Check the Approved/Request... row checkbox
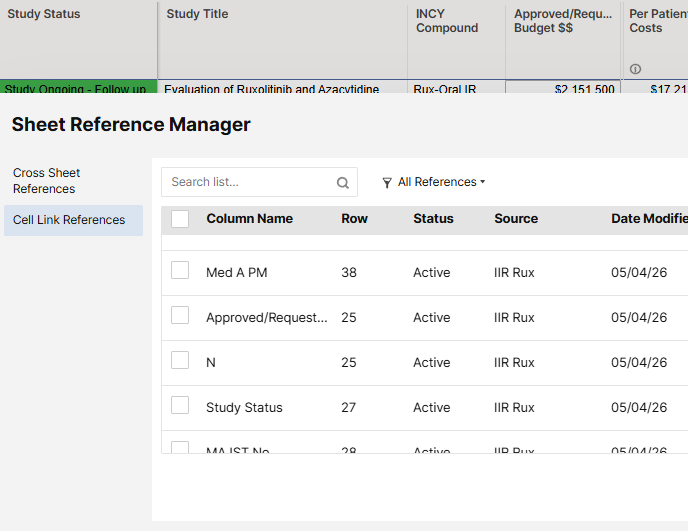688x531 pixels. (x=180, y=315)
